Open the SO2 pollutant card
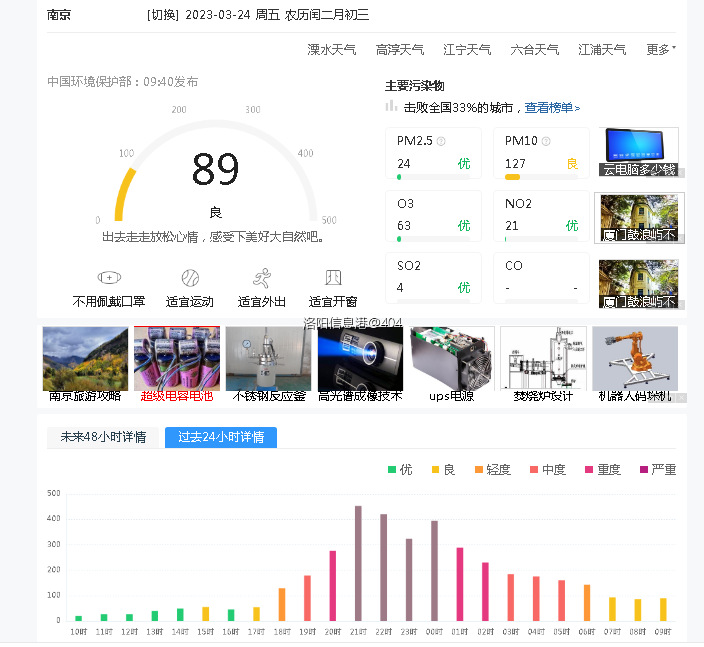The image size is (704, 647). tap(433, 278)
